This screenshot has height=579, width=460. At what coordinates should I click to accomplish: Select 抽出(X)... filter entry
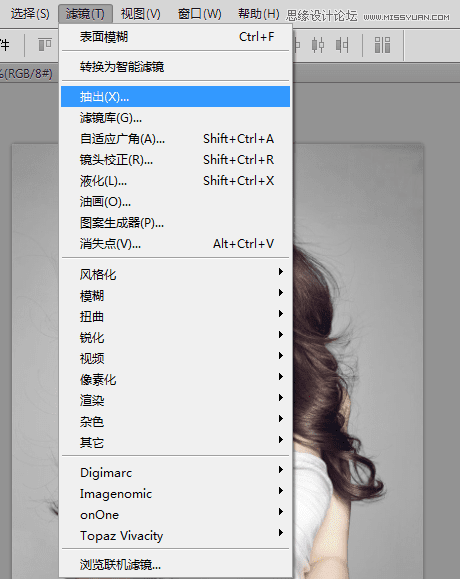[176, 97]
